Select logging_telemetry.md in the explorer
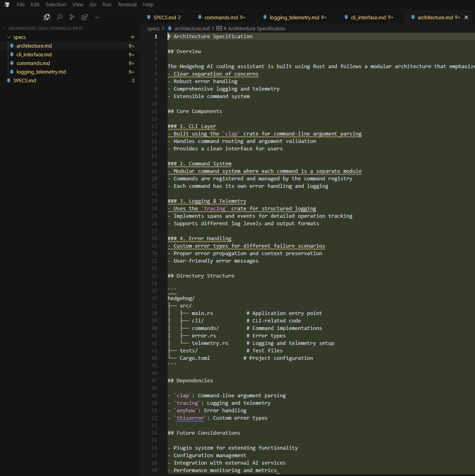Viewport: 475px width, 476px height. (41, 72)
